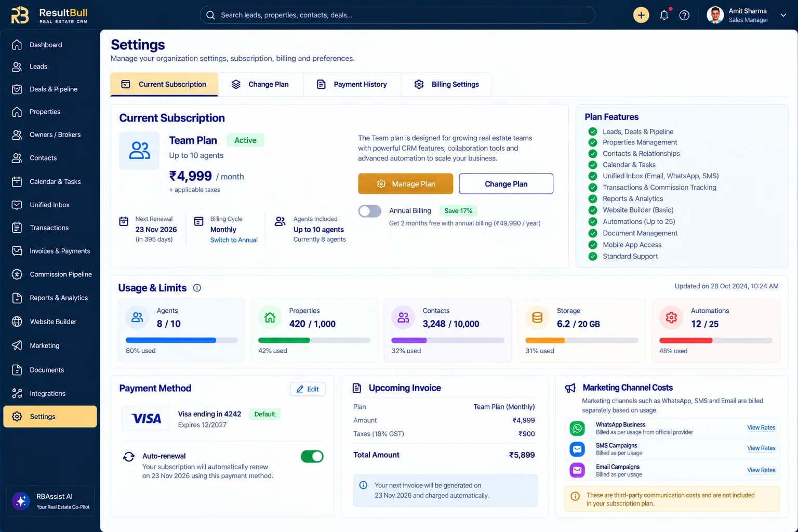This screenshot has width=798, height=532.
Task: Switch to the Current Subscription tab
Action: [x=164, y=84]
